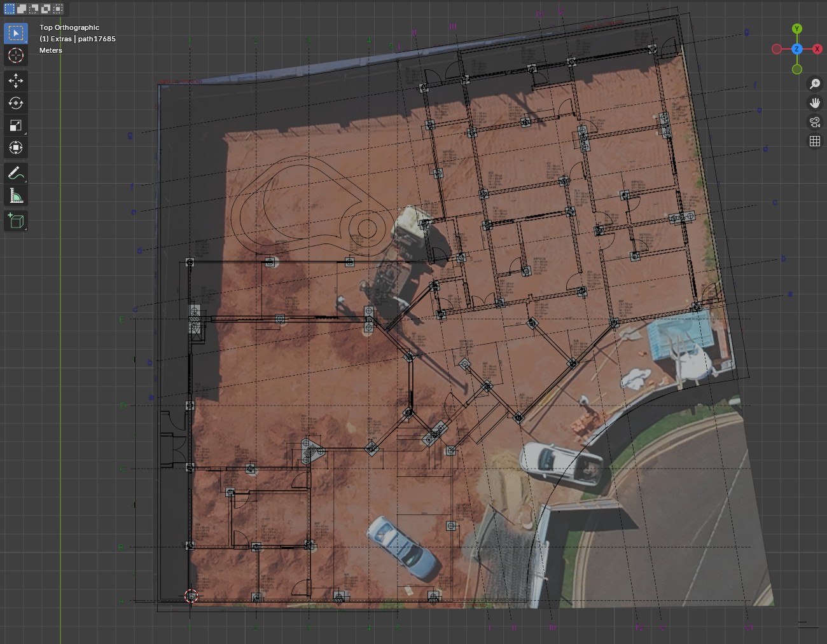Select the Move tool

tap(16, 81)
